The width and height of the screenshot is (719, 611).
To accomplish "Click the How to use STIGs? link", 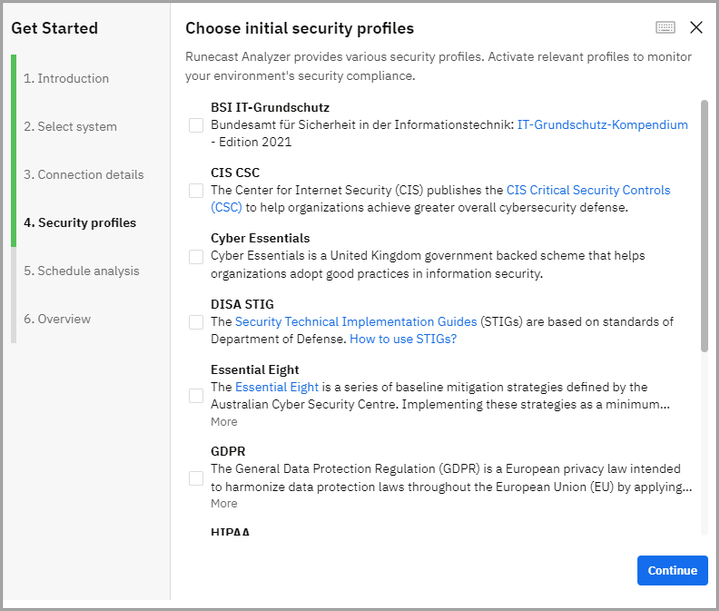I will (x=403, y=339).
